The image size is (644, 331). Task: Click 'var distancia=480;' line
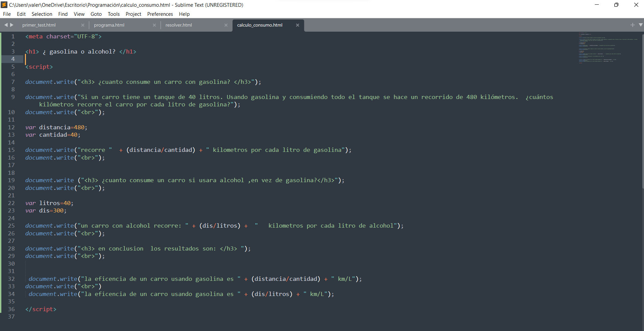[56, 127]
